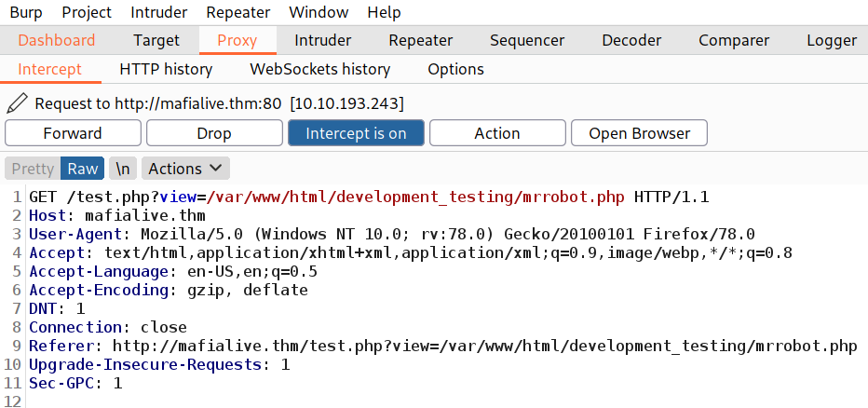Open the Decoder tab
Viewport: 868px width, 408px height.
631,40
